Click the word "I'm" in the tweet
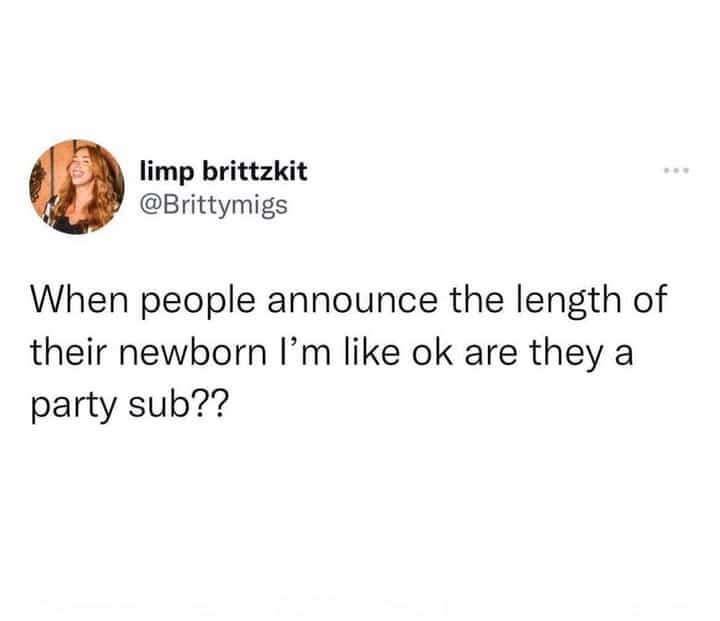 click(x=304, y=352)
